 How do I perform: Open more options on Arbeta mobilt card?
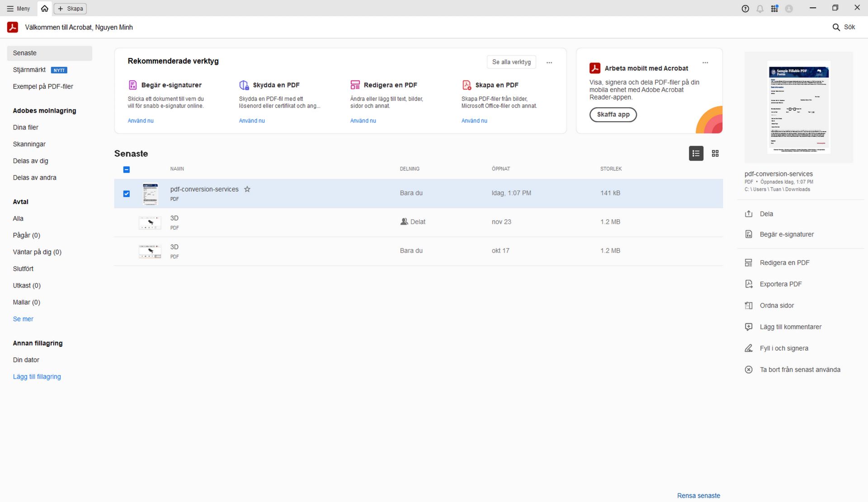pos(705,62)
